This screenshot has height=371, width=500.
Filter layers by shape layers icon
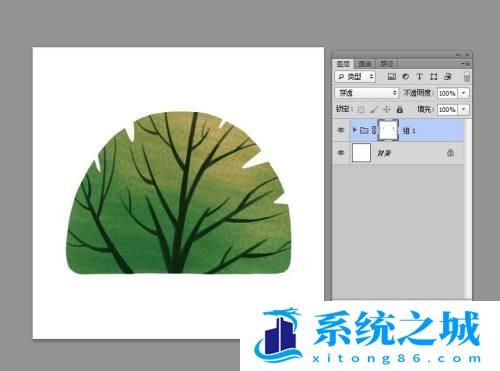coord(433,77)
